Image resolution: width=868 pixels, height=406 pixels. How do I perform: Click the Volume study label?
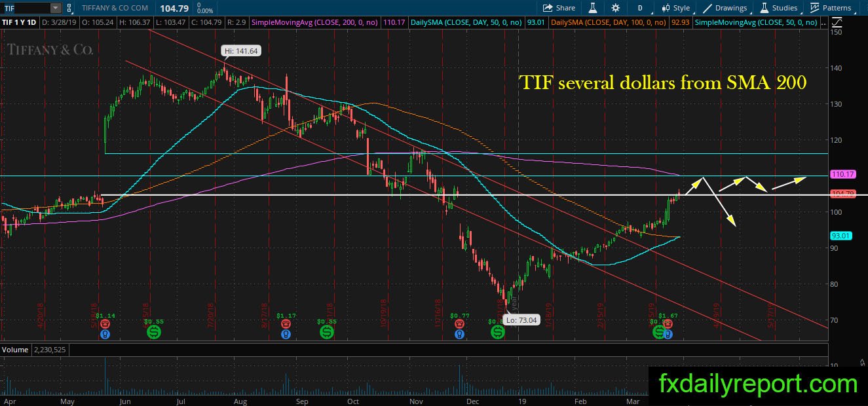tap(14, 350)
